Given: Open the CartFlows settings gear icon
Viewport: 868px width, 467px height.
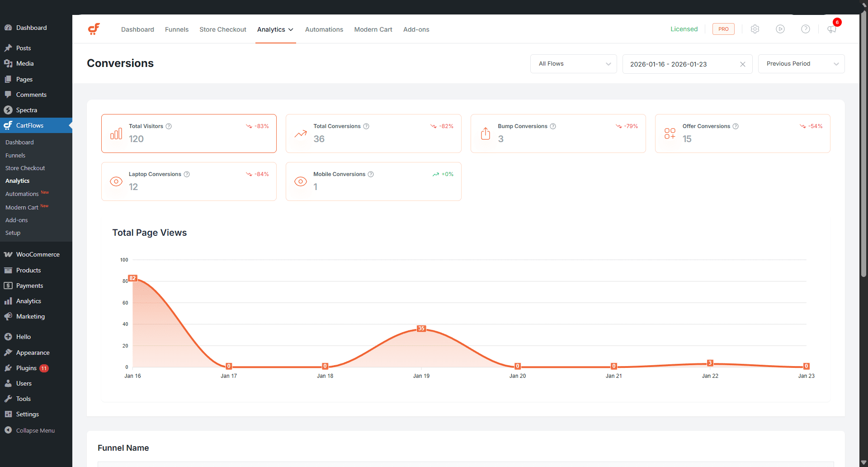Looking at the screenshot, I should 755,29.
